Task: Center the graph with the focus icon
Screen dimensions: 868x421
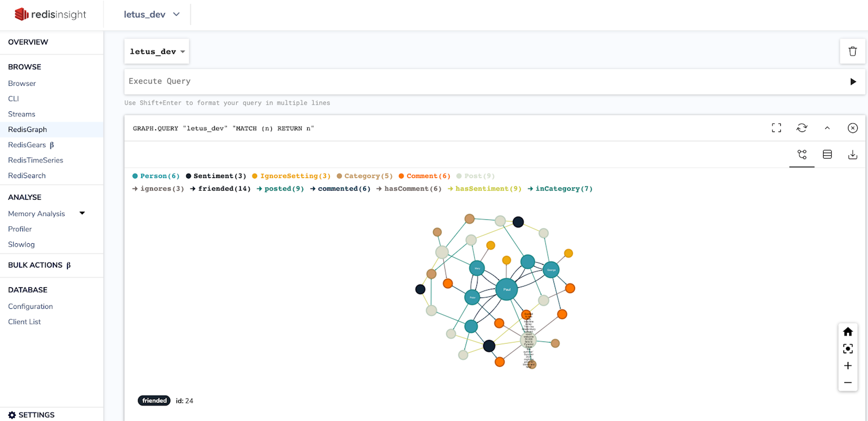Action: [x=848, y=348]
